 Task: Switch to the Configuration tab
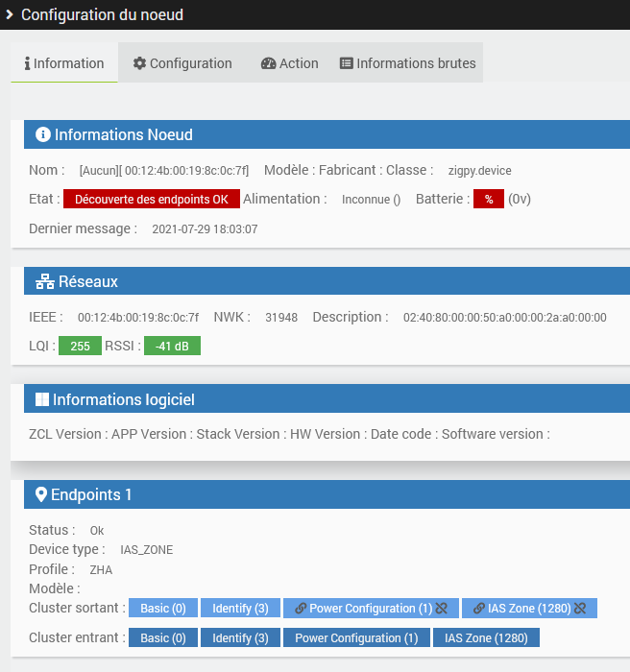pos(182,63)
